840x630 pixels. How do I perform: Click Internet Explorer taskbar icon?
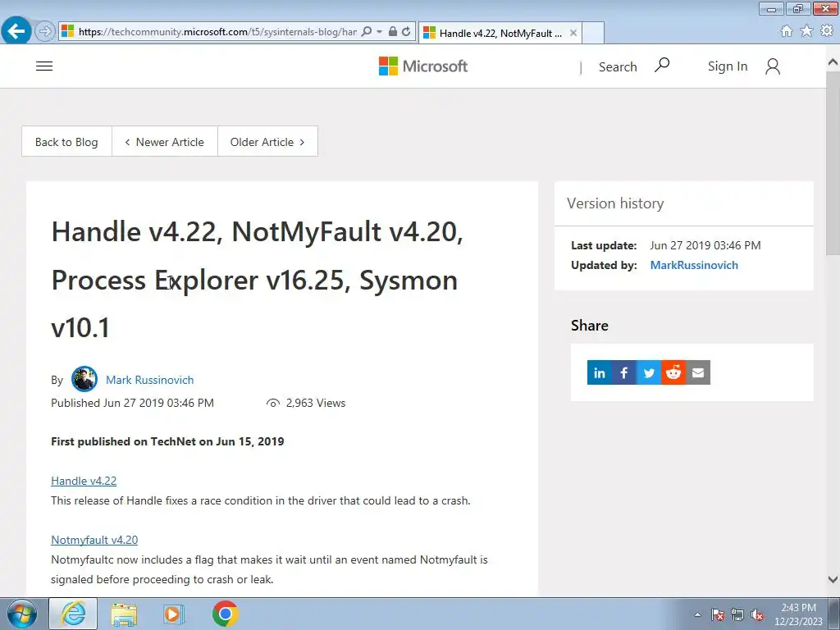point(73,614)
